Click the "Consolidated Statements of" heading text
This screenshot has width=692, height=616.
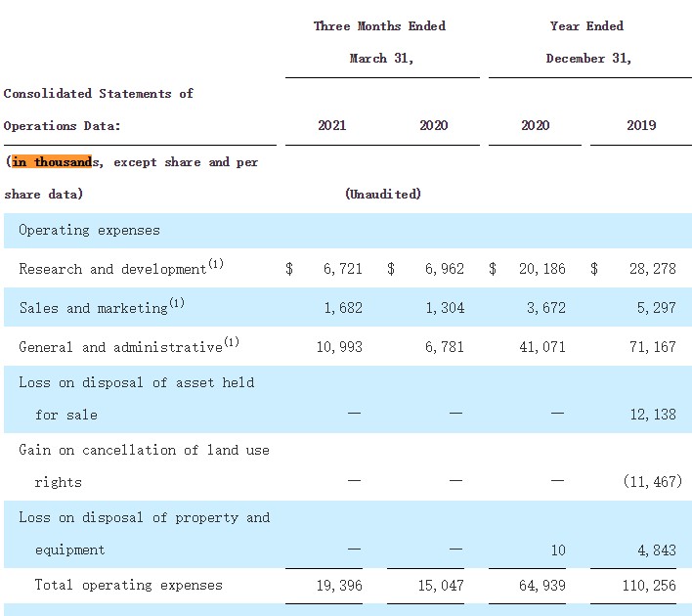click(99, 94)
